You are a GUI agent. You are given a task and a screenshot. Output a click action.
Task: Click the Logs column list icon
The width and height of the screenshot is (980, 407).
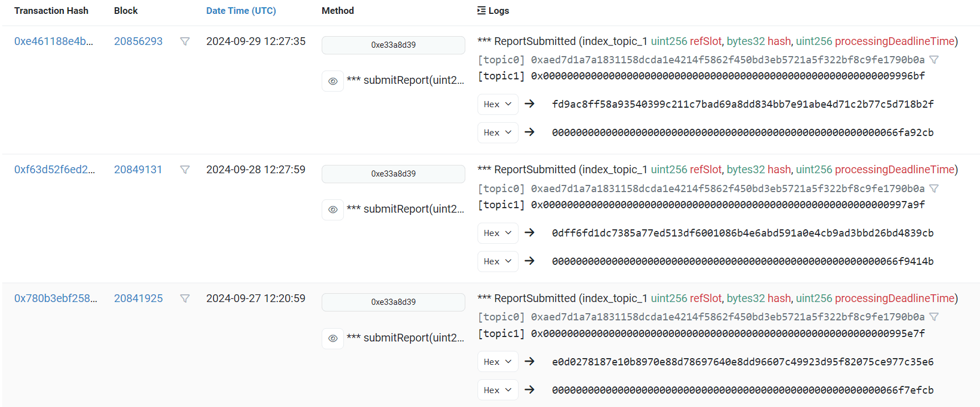click(481, 11)
